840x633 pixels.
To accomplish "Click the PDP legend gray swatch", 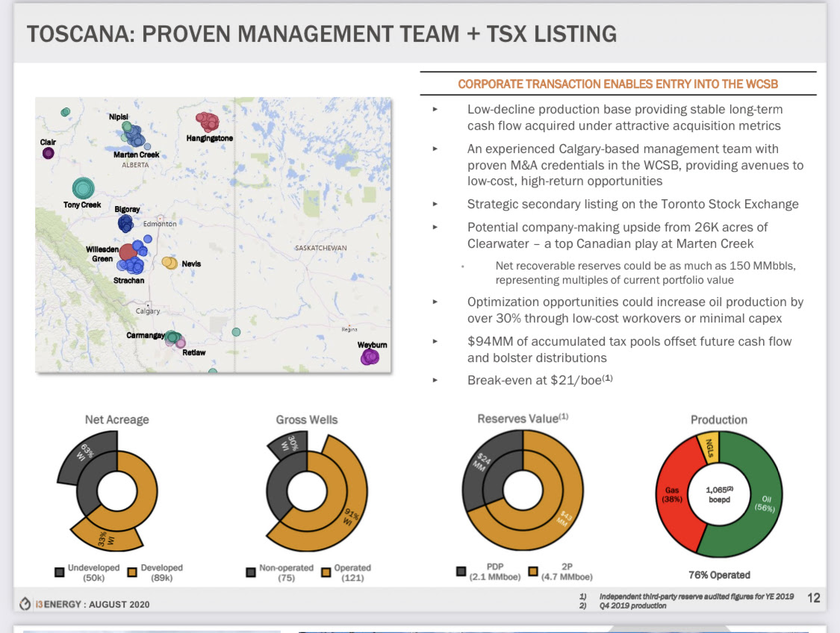I will pos(461,571).
